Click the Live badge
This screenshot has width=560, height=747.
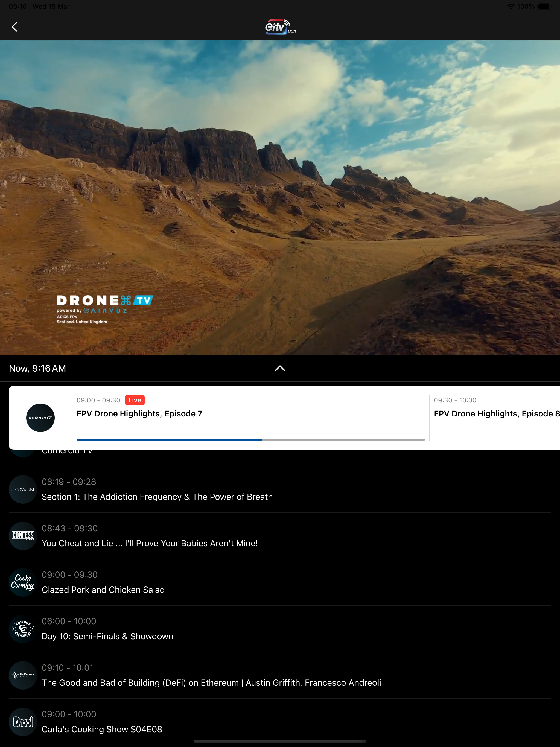click(135, 400)
